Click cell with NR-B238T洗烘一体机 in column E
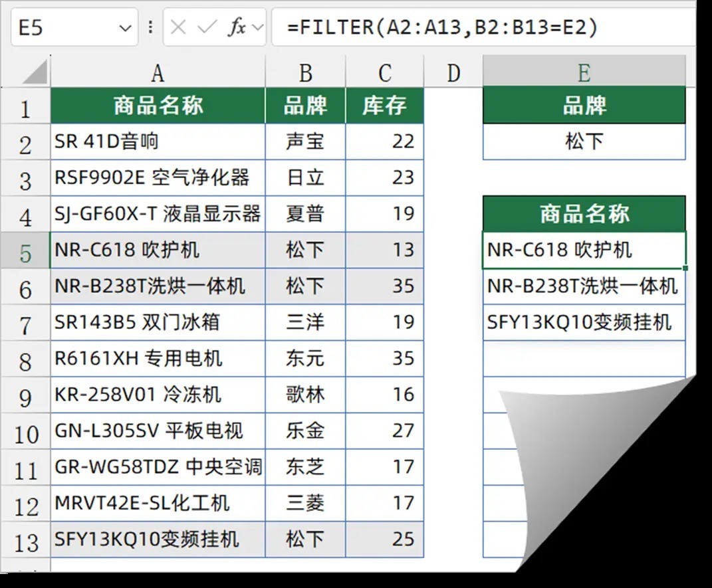712x588 pixels. click(584, 286)
